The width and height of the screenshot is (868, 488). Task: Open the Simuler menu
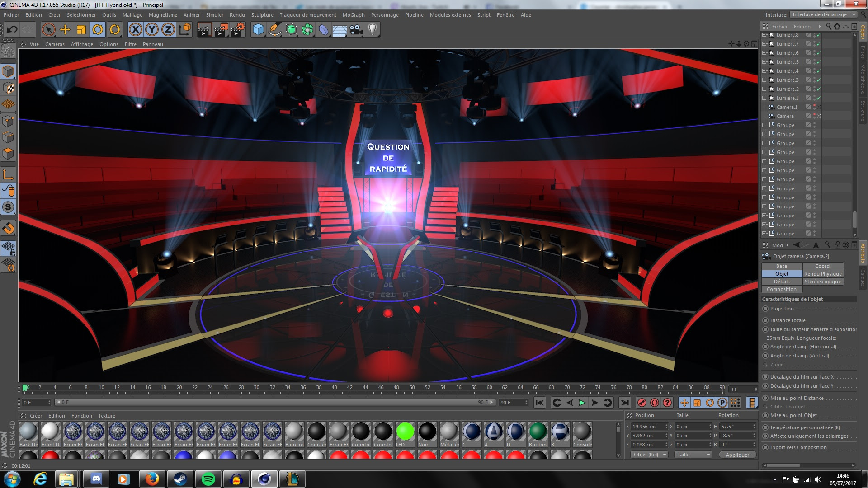(x=214, y=15)
